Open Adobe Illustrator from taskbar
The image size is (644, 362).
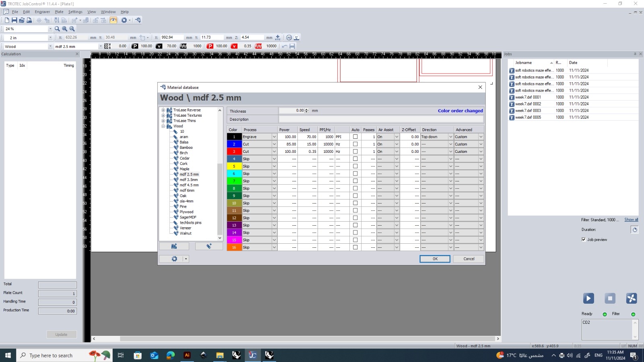[187, 355]
